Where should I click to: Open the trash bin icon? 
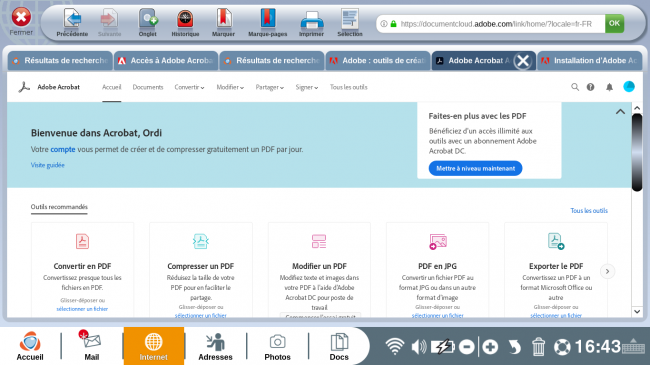538,347
